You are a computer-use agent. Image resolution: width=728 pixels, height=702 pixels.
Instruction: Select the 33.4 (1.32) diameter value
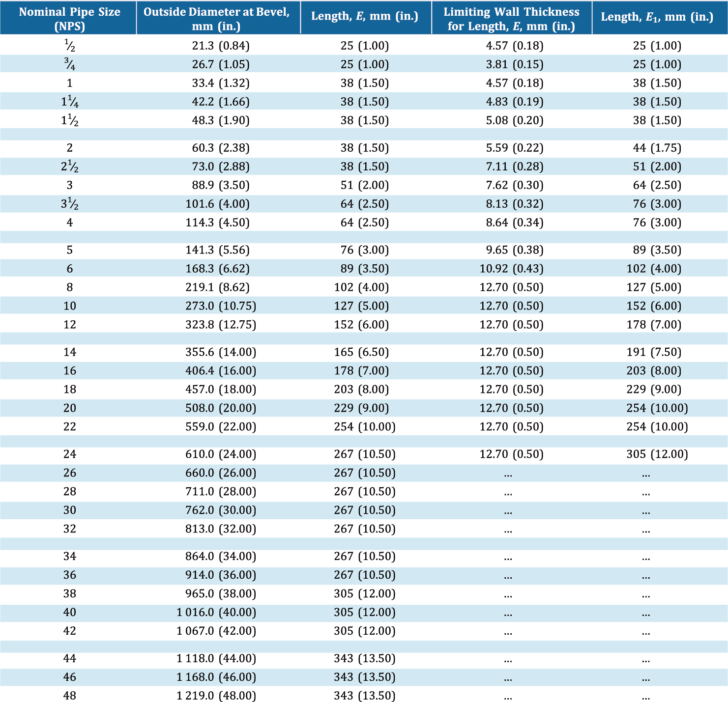pyautogui.click(x=221, y=83)
